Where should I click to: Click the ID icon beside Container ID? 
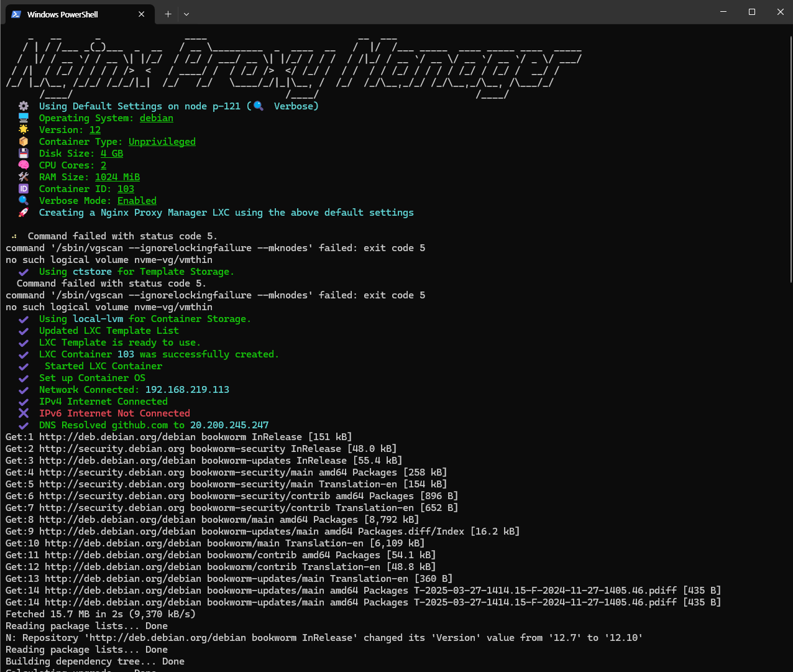pos(24,189)
